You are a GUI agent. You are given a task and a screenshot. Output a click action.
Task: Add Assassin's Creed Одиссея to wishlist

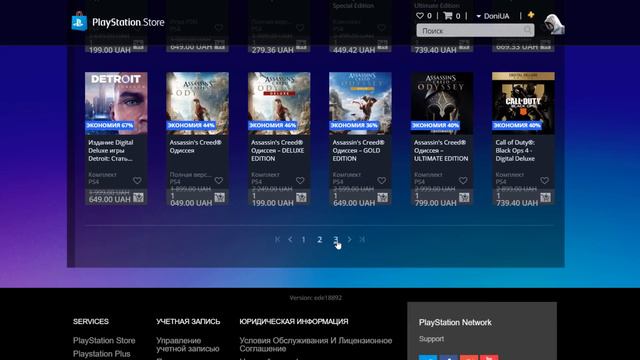click(219, 180)
